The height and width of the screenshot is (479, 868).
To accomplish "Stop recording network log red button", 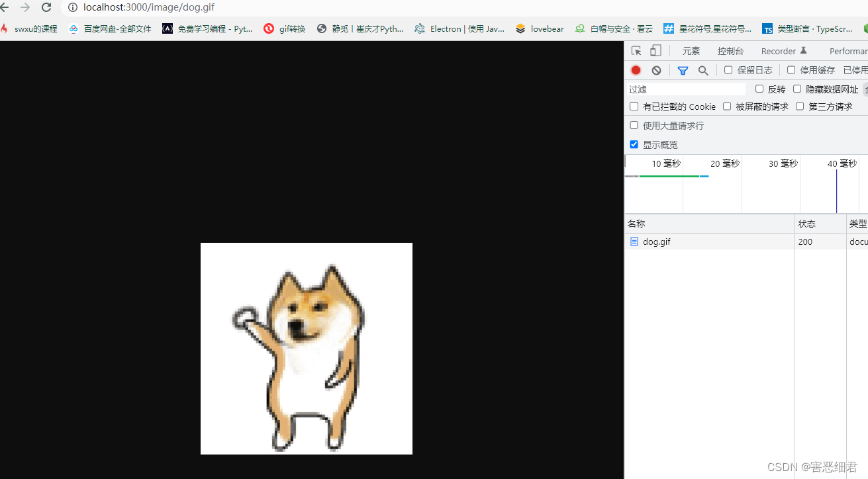I will tap(636, 70).
